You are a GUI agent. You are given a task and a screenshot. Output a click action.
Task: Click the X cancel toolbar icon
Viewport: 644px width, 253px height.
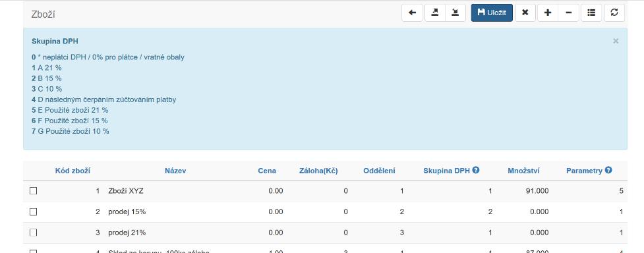click(525, 13)
